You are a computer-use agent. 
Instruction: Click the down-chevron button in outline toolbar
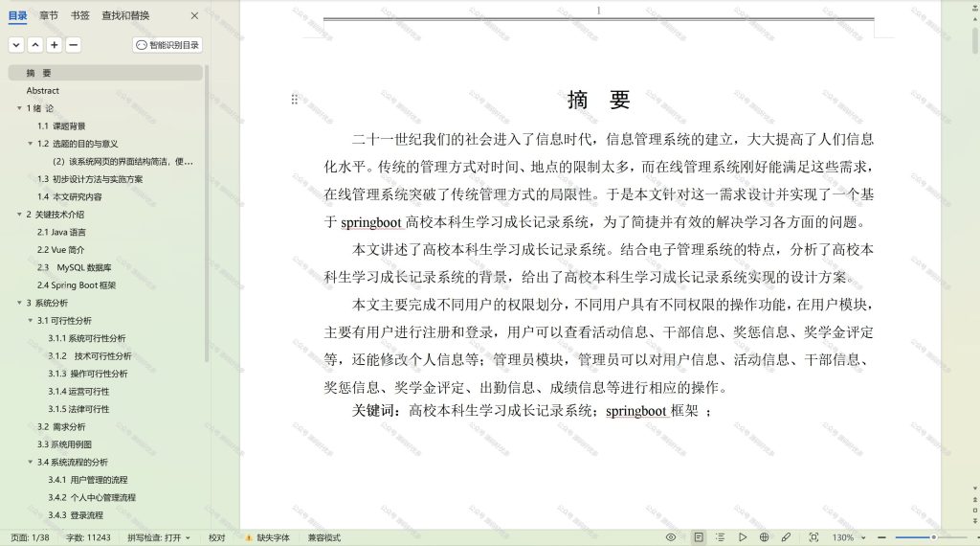(16, 45)
